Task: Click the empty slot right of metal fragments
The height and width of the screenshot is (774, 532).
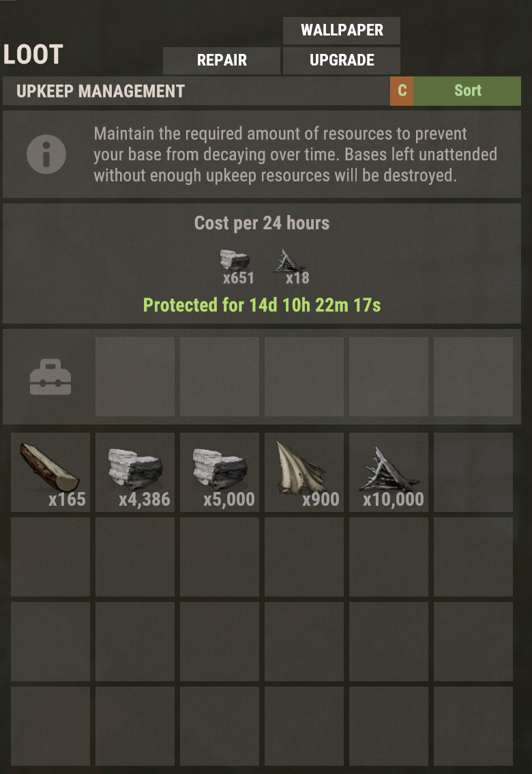Action: point(473,472)
